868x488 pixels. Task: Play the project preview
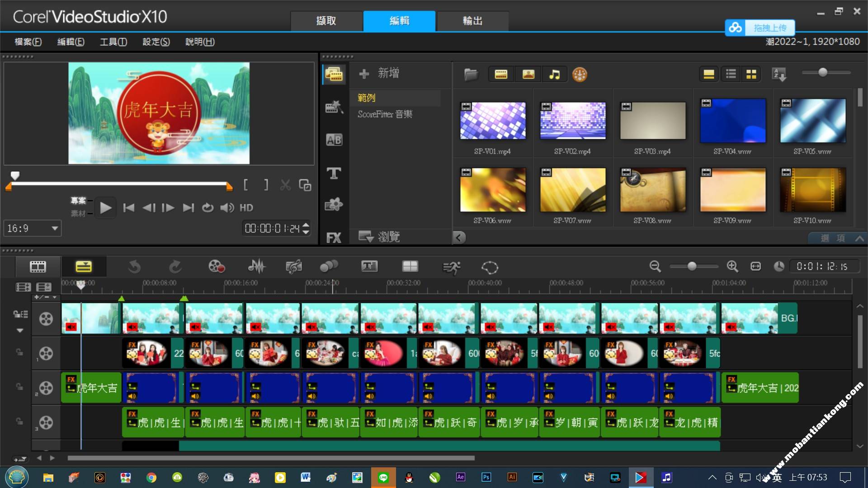pos(105,208)
